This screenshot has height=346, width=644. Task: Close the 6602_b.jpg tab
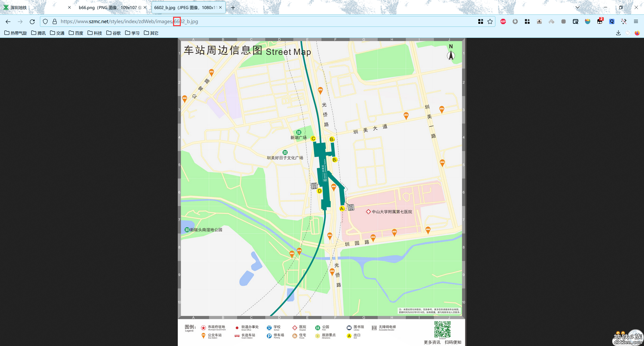coord(220,7)
